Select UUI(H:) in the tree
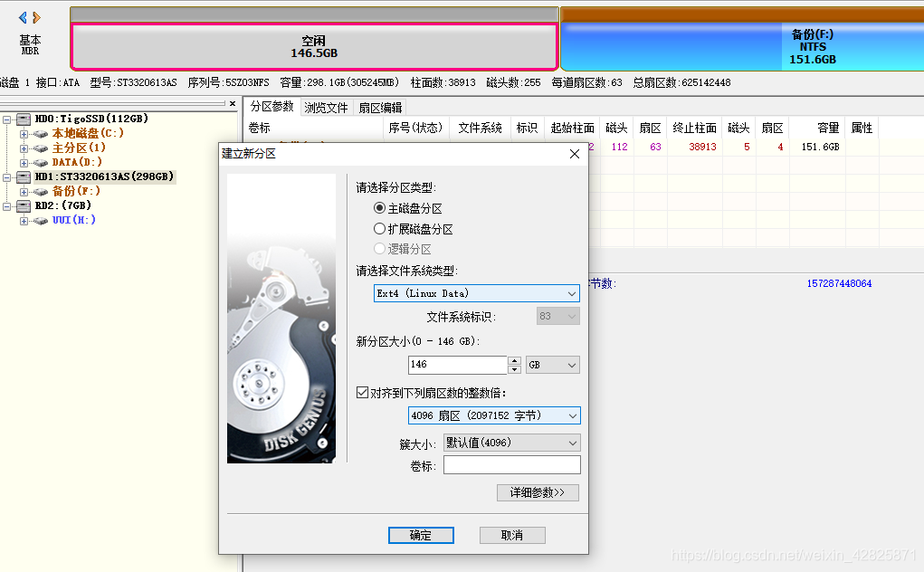This screenshot has width=924, height=572. pyautogui.click(x=73, y=220)
